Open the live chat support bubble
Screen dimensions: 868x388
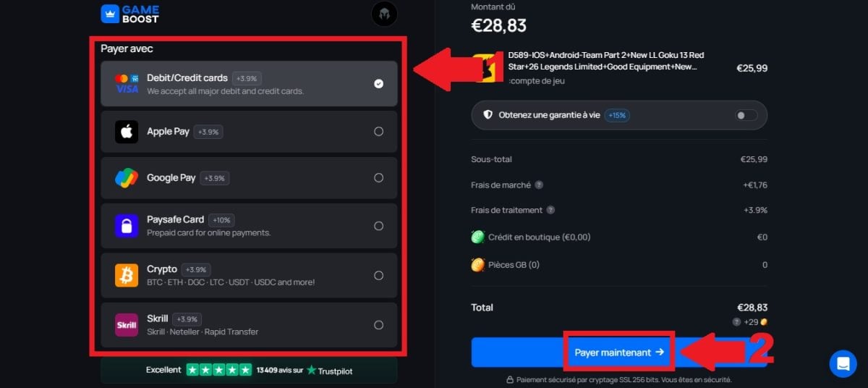[843, 363]
